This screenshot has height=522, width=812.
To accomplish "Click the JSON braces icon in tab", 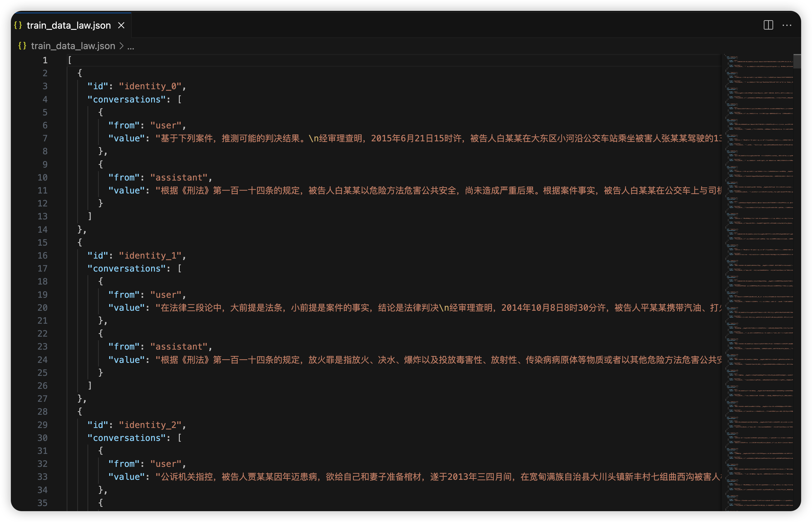I will click(18, 25).
